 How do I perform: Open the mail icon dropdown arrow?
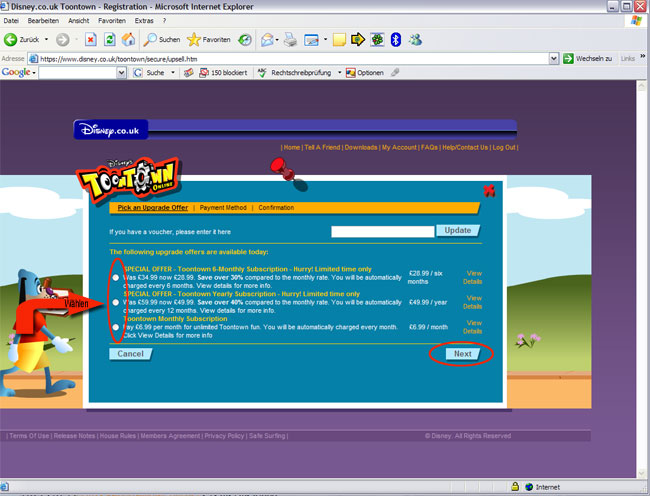click(277, 40)
